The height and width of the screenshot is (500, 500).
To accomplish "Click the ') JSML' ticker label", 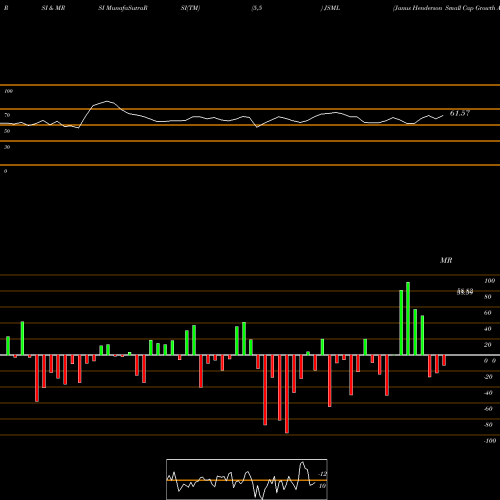I will [330, 8].
